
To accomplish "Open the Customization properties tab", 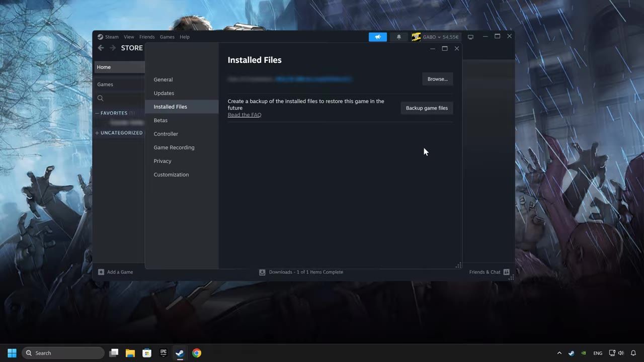I will click(182, 174).
